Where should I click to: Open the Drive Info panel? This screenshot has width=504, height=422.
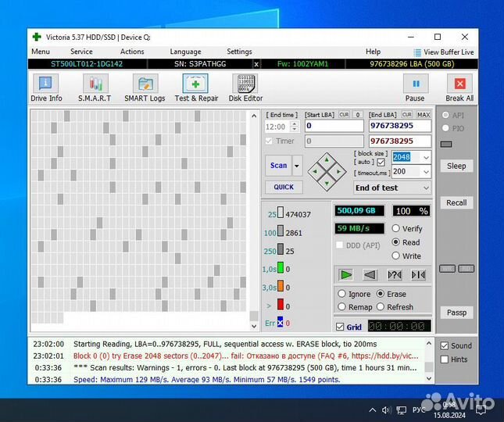coord(46,88)
